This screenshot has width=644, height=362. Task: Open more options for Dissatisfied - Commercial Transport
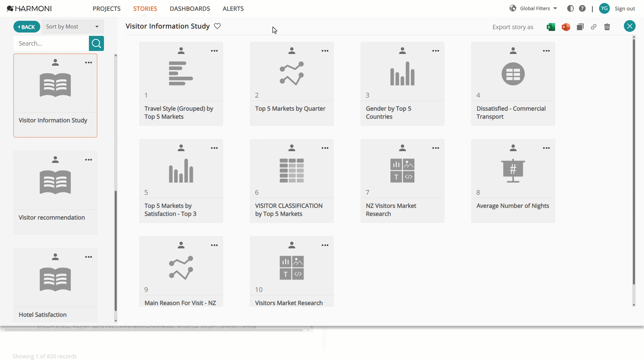click(x=546, y=51)
